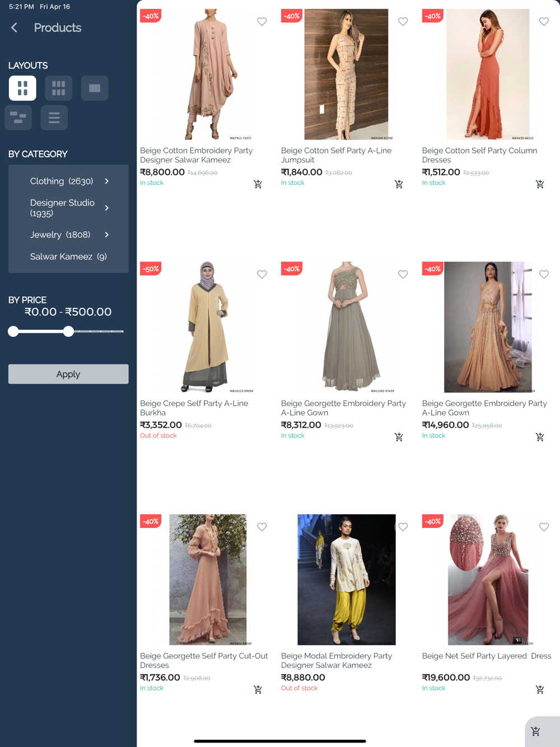Screen dimensions: 560x747
Task: Favorite the Beige Modal Embroidery Salwar Kameez
Action: pos(403,527)
